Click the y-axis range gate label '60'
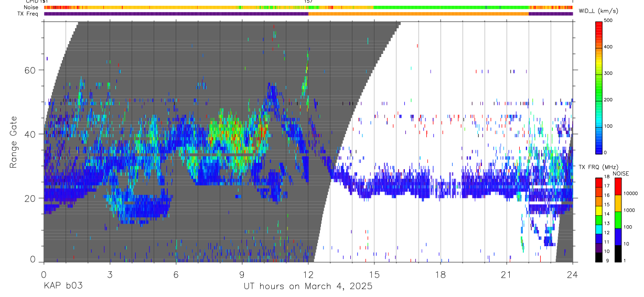The width and height of the screenshot is (644, 297). (x=31, y=70)
